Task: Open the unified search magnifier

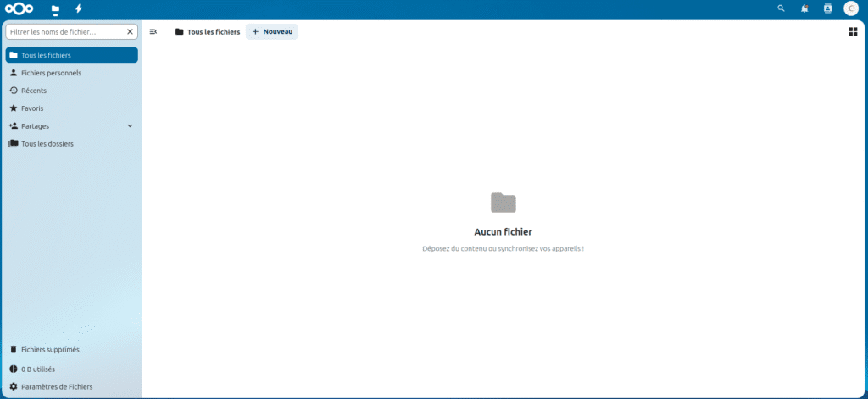Action: click(x=781, y=8)
